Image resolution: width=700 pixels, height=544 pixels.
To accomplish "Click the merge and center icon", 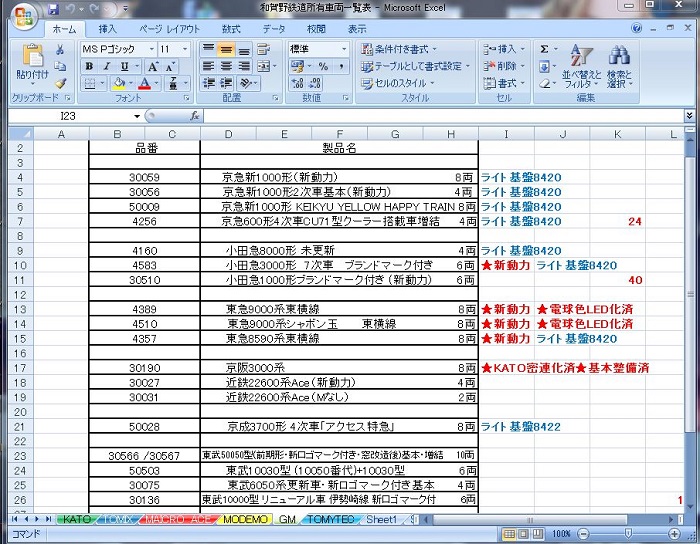I will (264, 66).
